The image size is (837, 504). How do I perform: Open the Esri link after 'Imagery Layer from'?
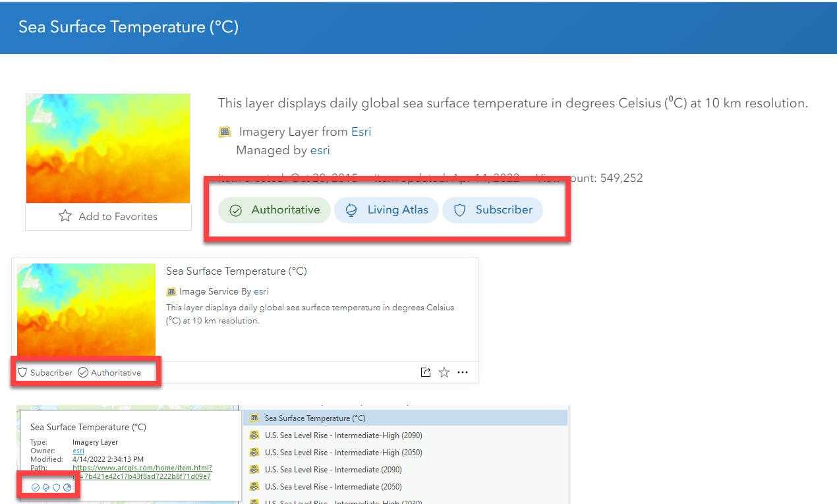pos(361,132)
